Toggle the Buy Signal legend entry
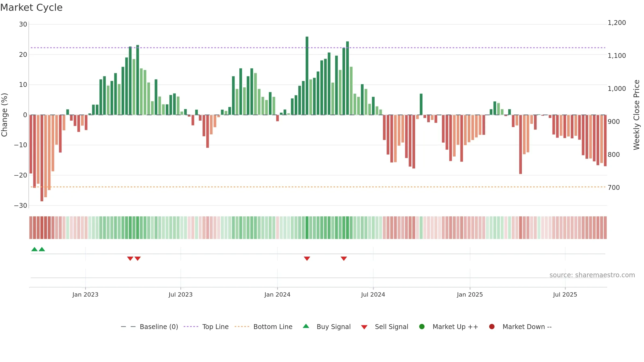Image resolution: width=644 pixels, height=362 pixels. 327,327
